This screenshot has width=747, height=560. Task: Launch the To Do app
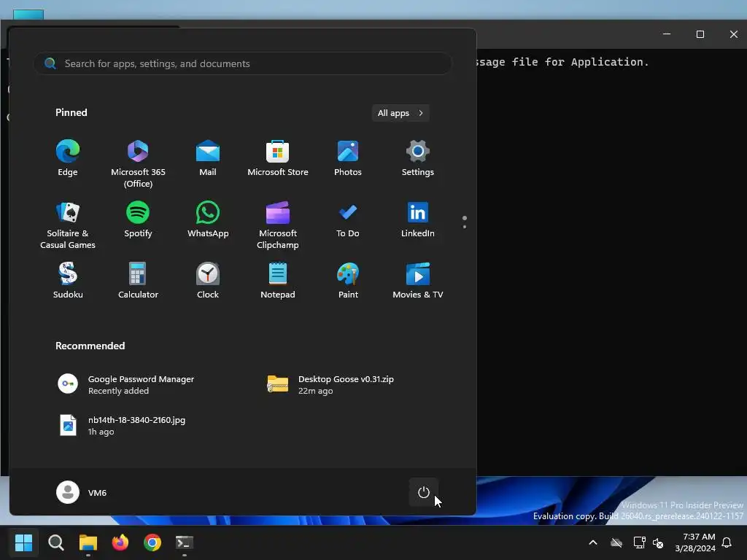[x=348, y=220]
